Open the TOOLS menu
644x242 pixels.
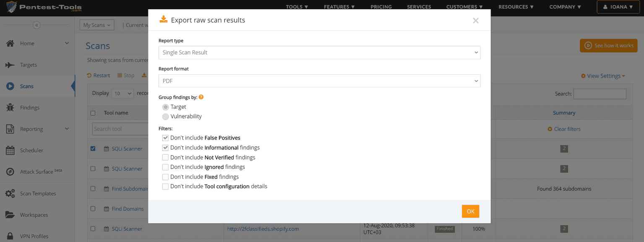297,7
